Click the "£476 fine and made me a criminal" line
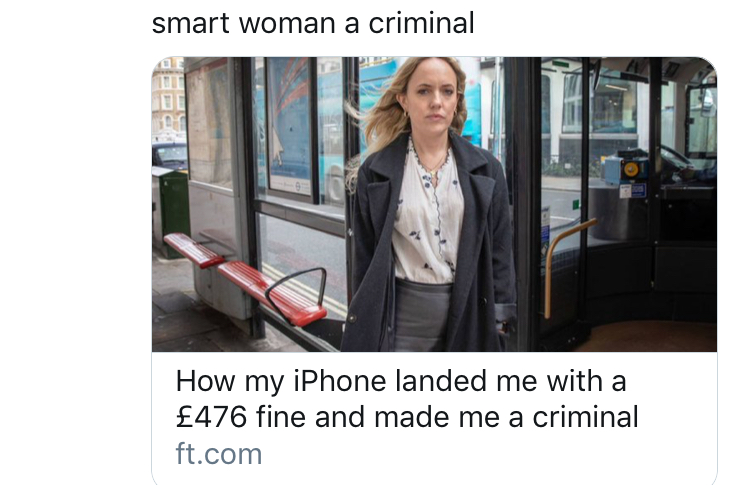Screen dimensions: 750x485 tap(407, 417)
